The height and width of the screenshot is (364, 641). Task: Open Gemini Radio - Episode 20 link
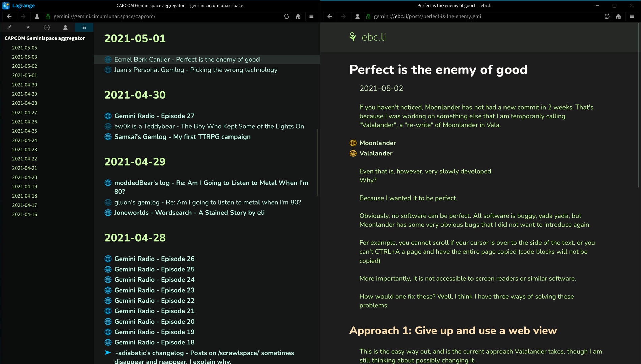pos(154,322)
